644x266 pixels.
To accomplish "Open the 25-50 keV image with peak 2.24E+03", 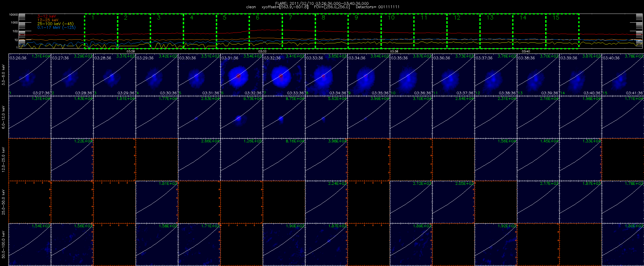I will click(326, 202).
